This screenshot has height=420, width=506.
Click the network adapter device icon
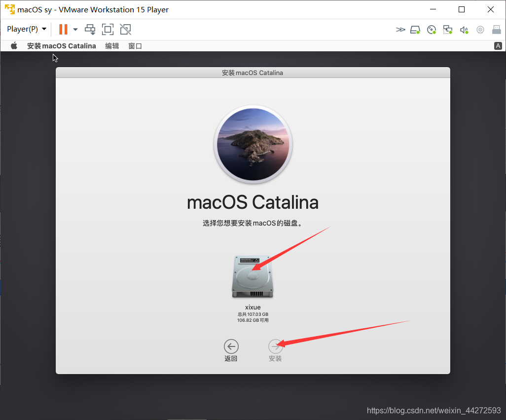pyautogui.click(x=448, y=30)
